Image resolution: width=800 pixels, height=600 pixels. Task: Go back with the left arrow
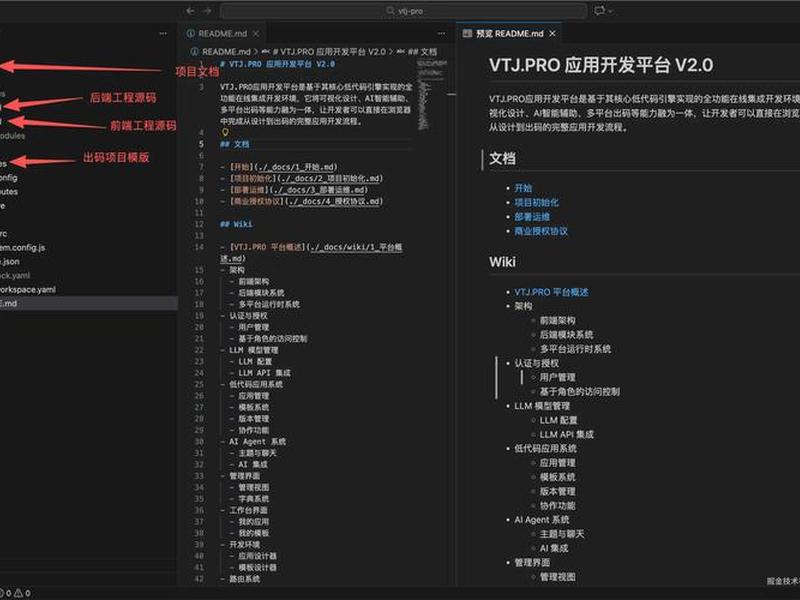pos(190,11)
